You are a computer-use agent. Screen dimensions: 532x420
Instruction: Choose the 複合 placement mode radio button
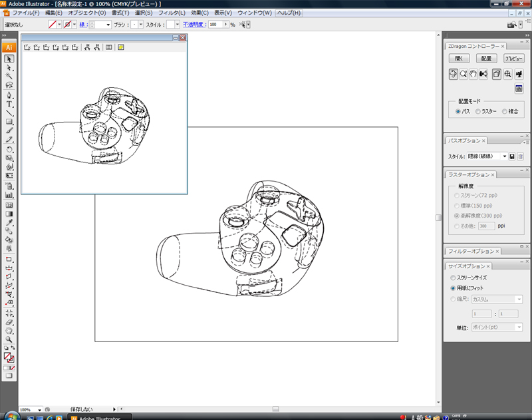tap(505, 111)
